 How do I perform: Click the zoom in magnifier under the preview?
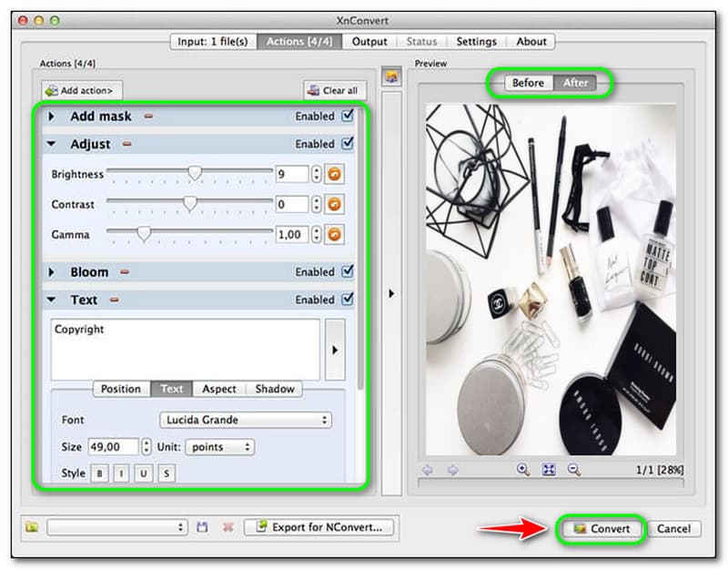(523, 470)
